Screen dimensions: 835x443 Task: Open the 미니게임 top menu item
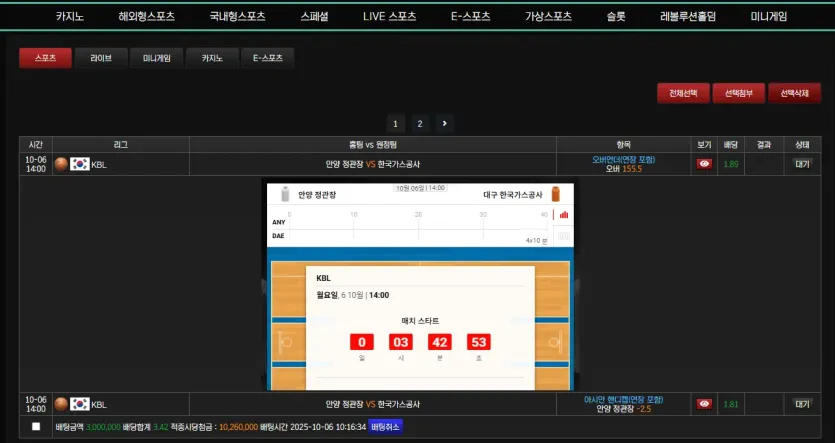[x=769, y=17]
